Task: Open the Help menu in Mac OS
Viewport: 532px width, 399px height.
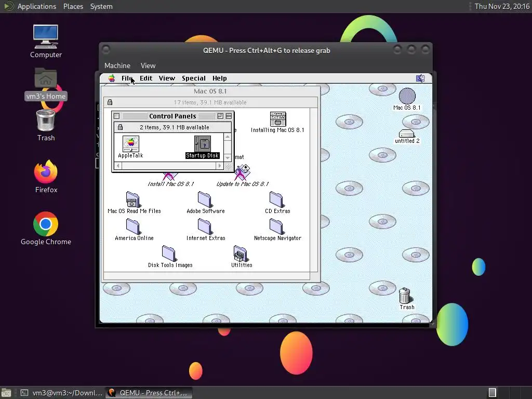Action: point(220,78)
